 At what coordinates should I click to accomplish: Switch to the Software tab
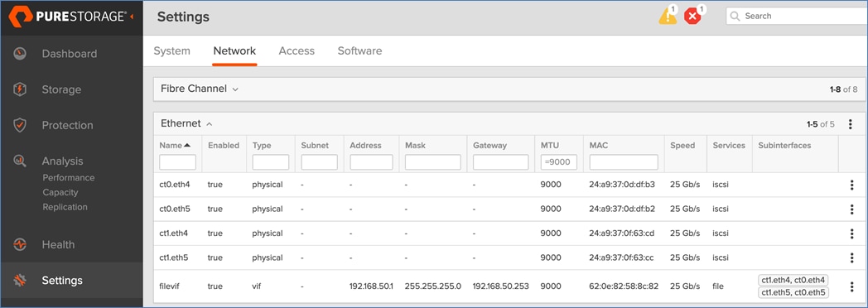pyautogui.click(x=359, y=51)
